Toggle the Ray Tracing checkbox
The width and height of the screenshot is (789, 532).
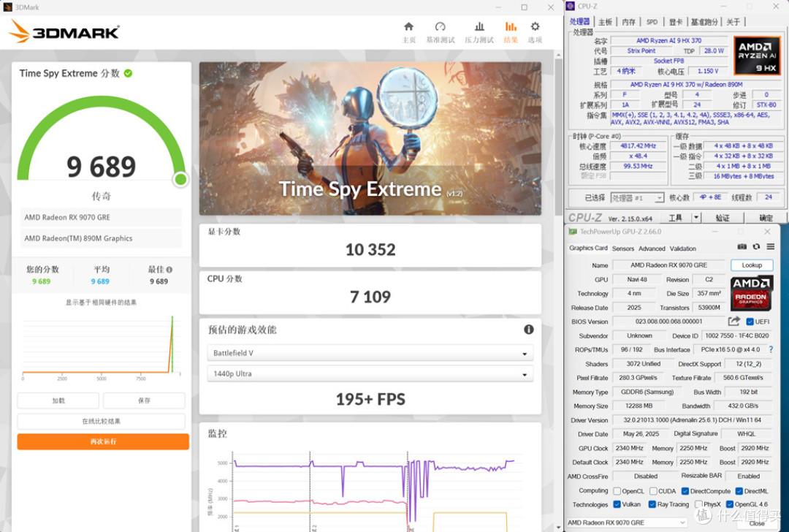(x=652, y=504)
